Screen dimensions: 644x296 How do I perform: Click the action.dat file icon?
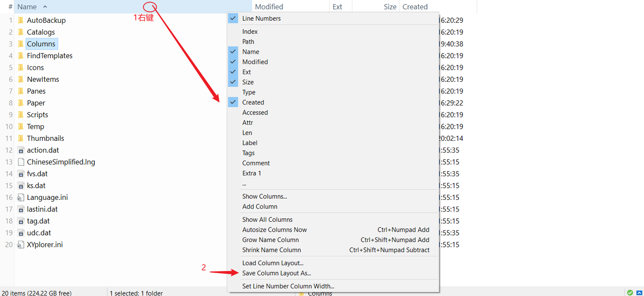point(21,150)
